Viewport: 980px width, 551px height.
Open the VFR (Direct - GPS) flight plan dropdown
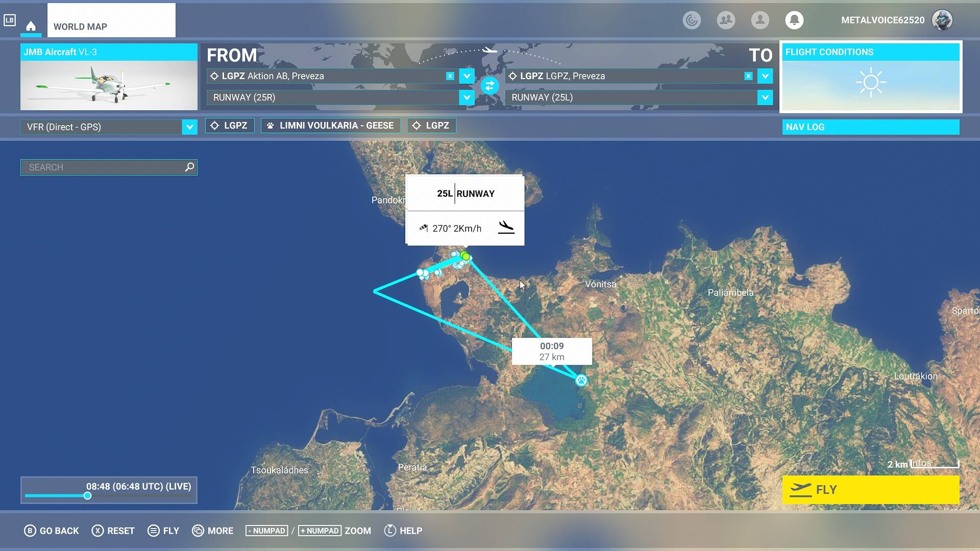[x=189, y=127]
